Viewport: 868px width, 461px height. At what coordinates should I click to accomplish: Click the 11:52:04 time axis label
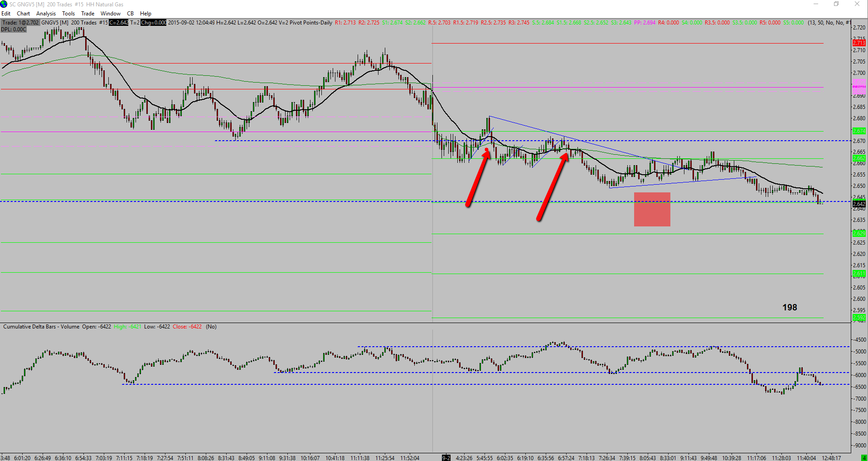tap(410, 458)
